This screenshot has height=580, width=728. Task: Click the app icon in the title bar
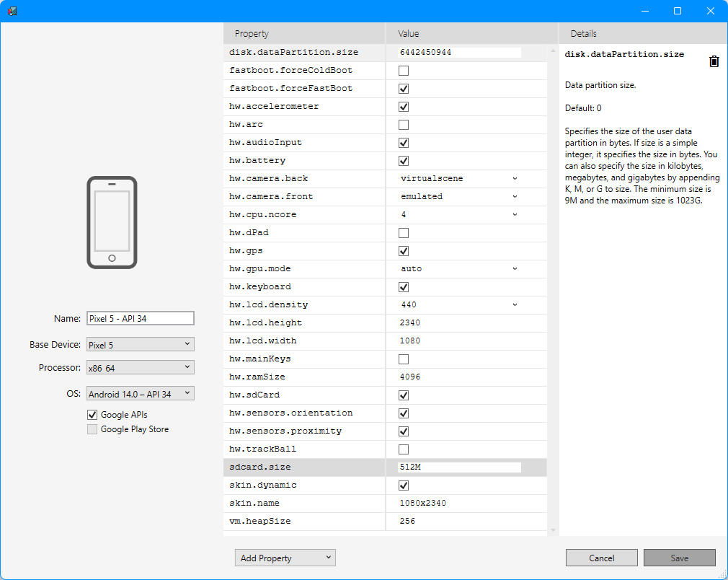click(11, 11)
